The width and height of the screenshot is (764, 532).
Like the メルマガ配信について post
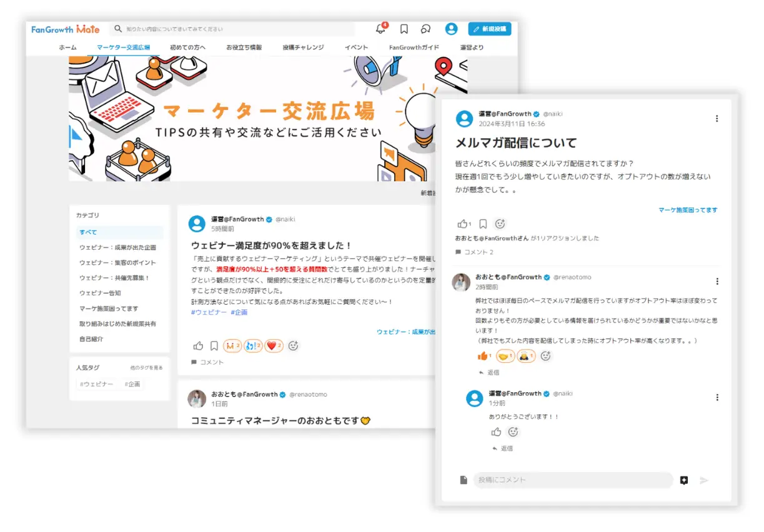pos(463,224)
